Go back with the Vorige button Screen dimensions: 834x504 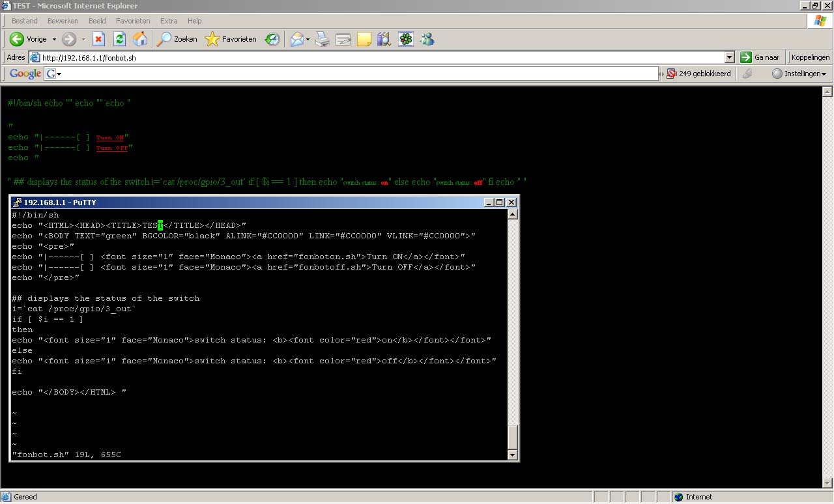(28, 39)
